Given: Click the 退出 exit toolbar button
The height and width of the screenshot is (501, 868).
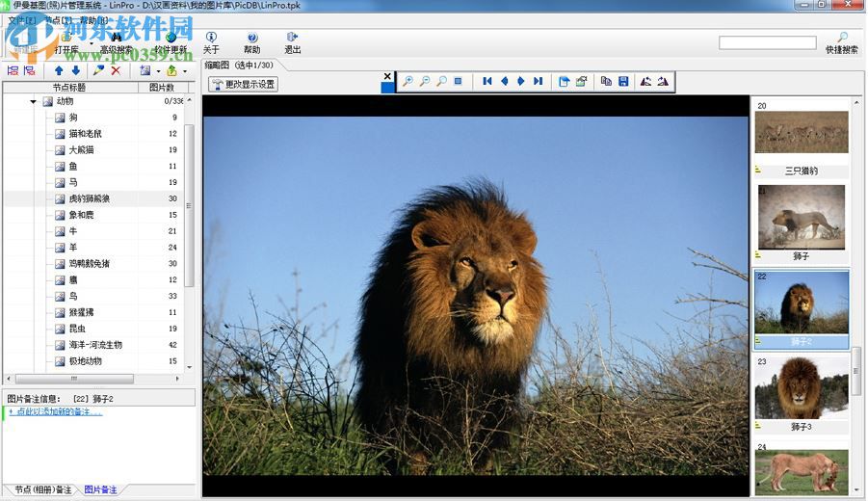Looking at the screenshot, I should (x=292, y=42).
